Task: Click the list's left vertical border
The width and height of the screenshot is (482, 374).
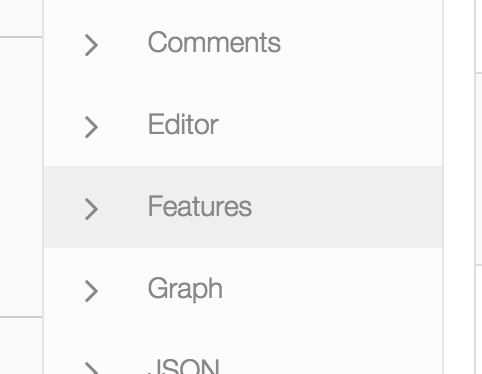Action: tap(43, 187)
